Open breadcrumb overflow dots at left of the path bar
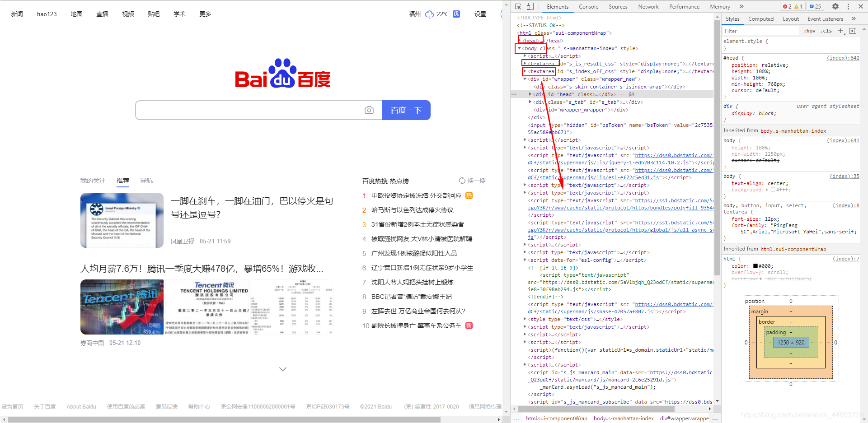868x423 pixels. (x=517, y=418)
